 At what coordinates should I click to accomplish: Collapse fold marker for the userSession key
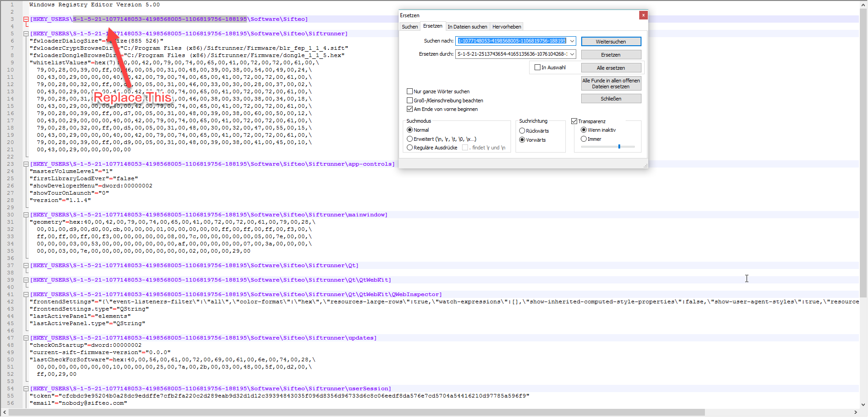26,388
